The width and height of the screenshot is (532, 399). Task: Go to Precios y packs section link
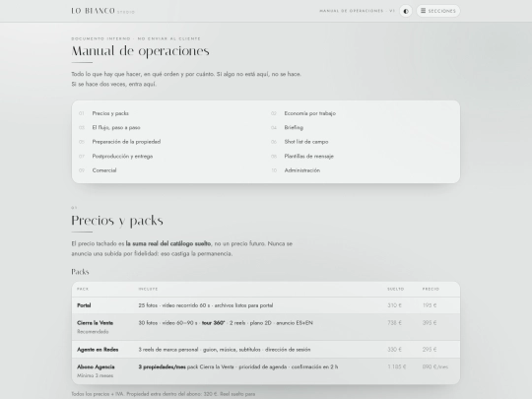coord(110,113)
